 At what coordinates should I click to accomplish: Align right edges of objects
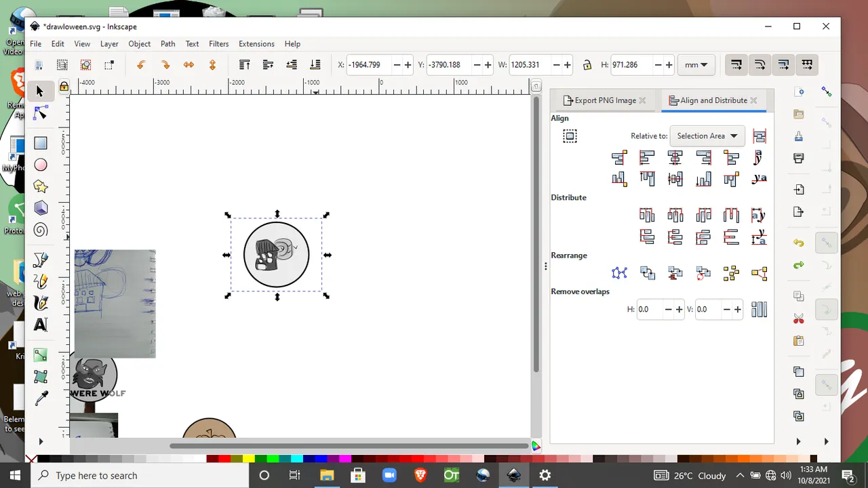point(704,158)
